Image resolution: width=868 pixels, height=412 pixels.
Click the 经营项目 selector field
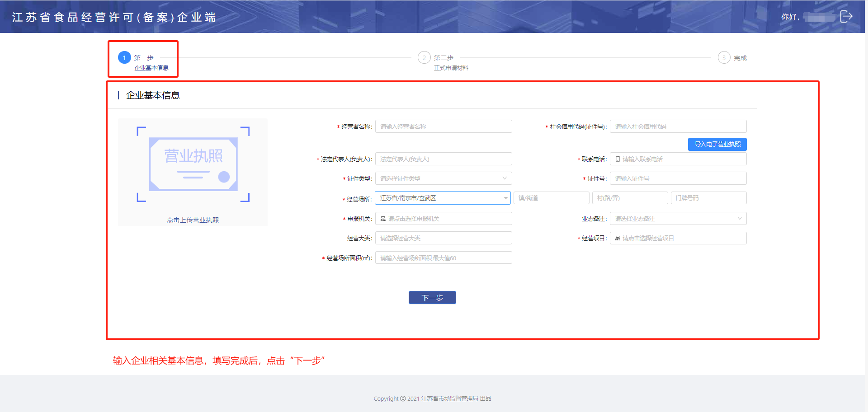pyautogui.click(x=678, y=238)
